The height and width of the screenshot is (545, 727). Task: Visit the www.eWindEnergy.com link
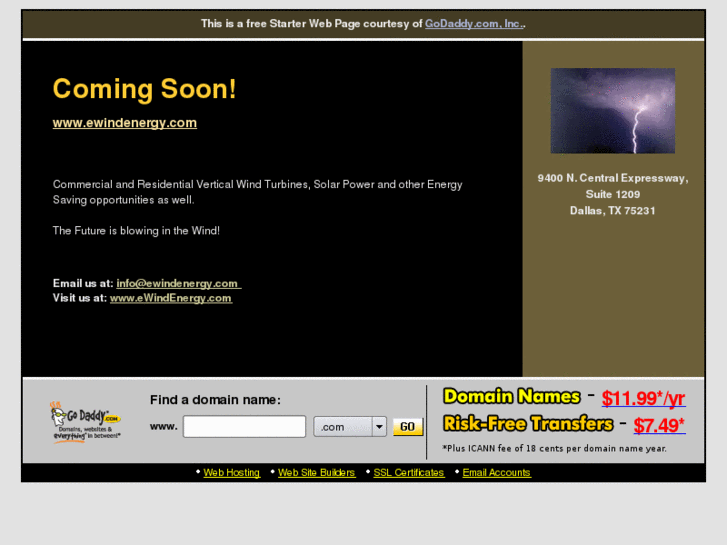(171, 298)
